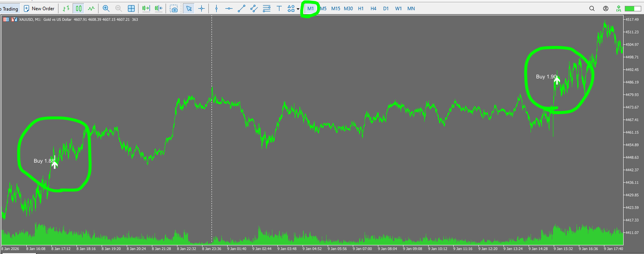Click the green connection status bar
The image size is (644, 254).
[x=632, y=8]
